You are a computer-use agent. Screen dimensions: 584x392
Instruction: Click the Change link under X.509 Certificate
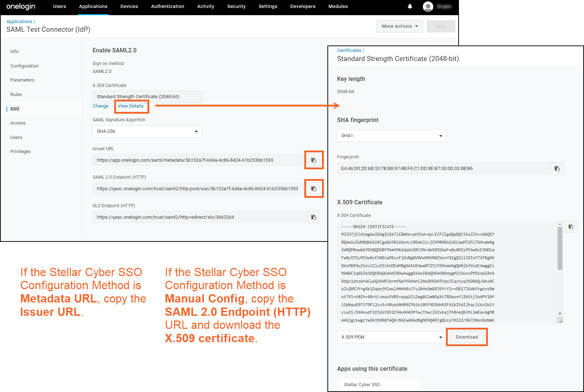100,106
